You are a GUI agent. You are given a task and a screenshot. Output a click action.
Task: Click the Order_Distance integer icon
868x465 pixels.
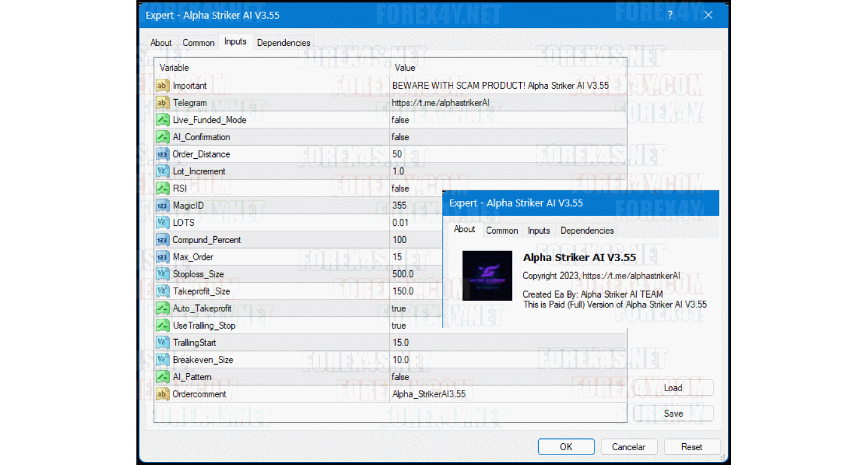coord(162,154)
